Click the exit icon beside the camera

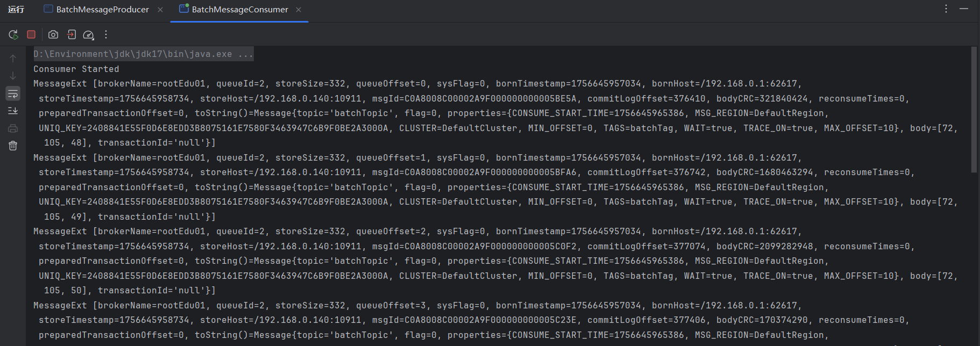[71, 35]
